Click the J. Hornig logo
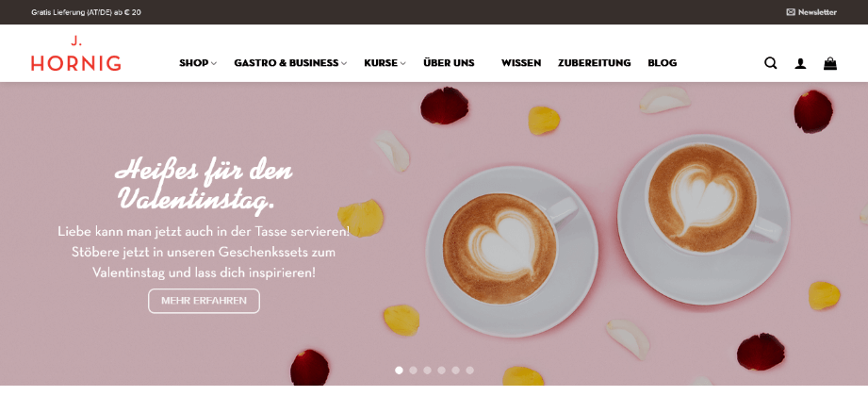Screen dimensions: 868x396 [x=75, y=54]
